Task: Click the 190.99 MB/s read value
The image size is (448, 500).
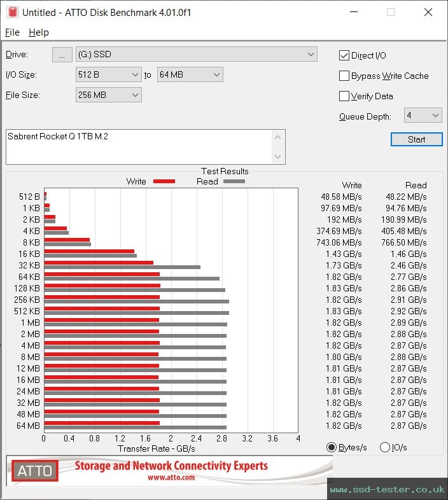Action: coord(403,219)
